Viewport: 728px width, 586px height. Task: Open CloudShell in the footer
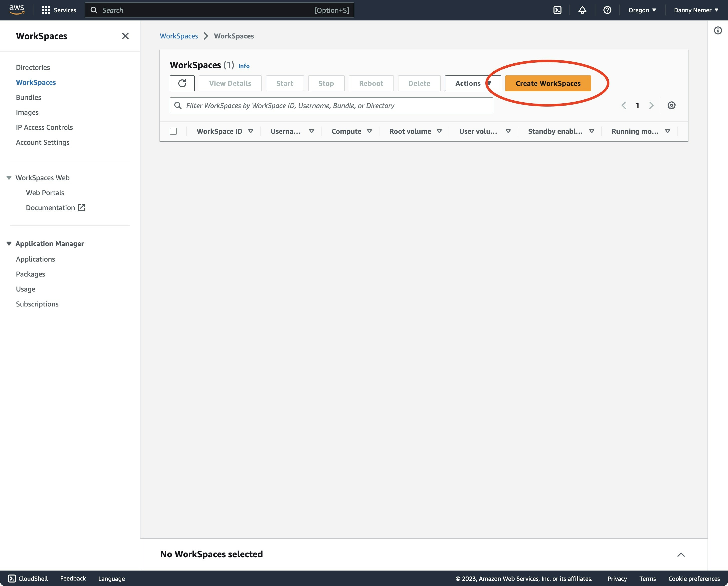tap(28, 578)
